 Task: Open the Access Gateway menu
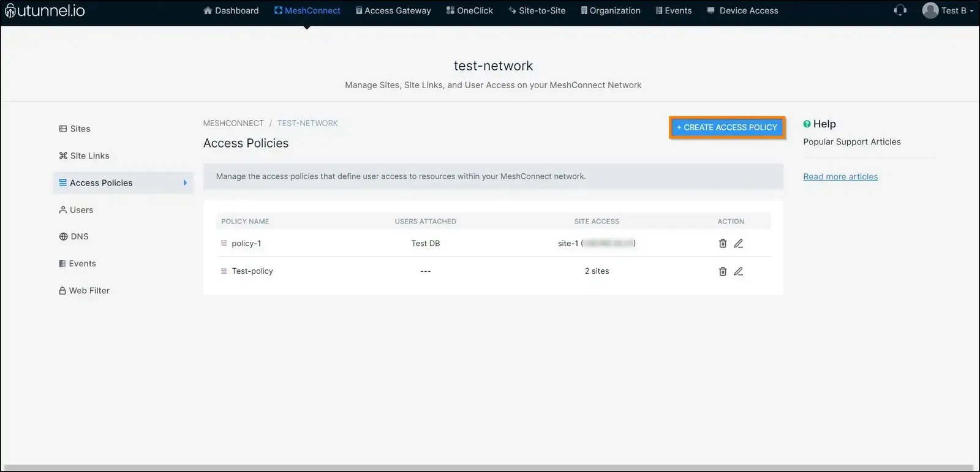point(393,10)
